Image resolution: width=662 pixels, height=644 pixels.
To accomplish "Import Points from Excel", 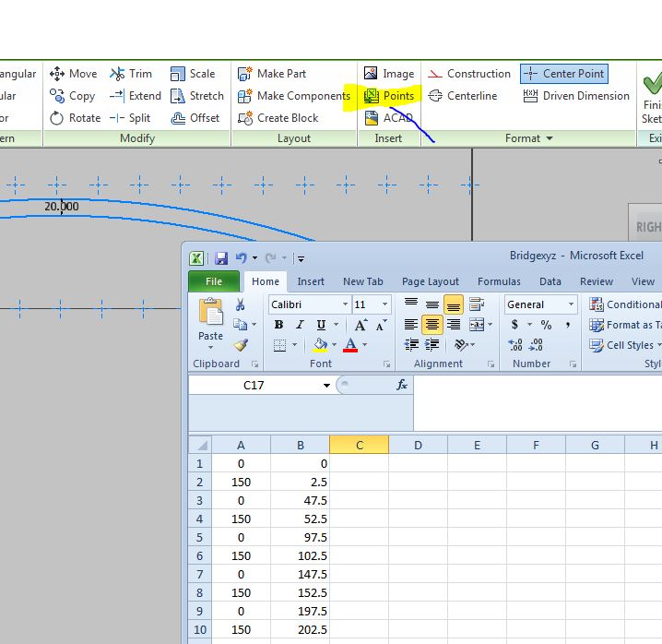I will [x=389, y=96].
